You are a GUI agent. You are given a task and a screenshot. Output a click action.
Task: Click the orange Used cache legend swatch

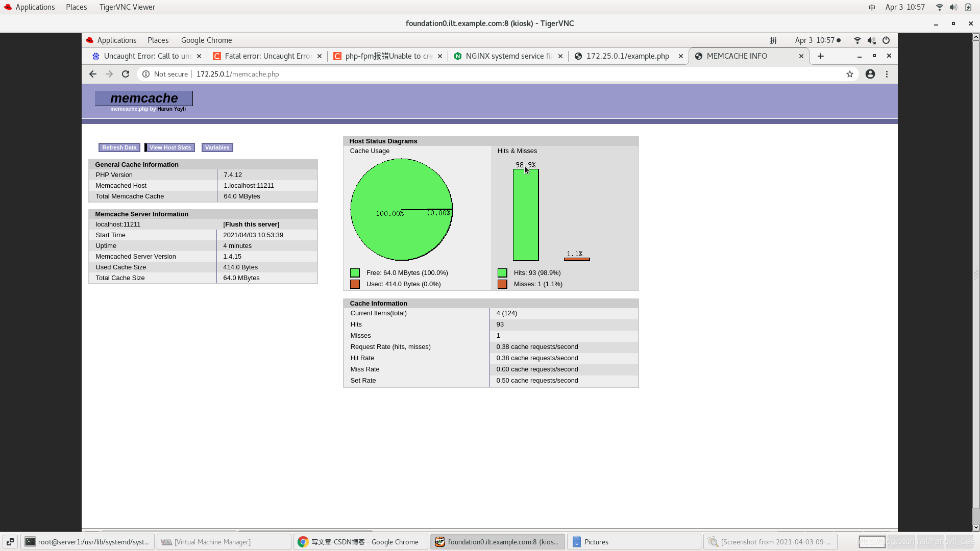[355, 284]
